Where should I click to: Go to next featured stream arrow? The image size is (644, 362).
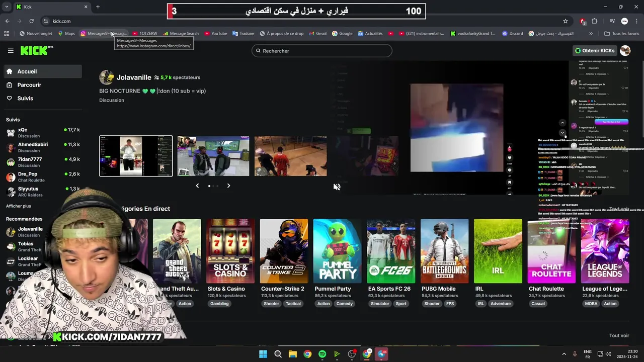click(228, 186)
